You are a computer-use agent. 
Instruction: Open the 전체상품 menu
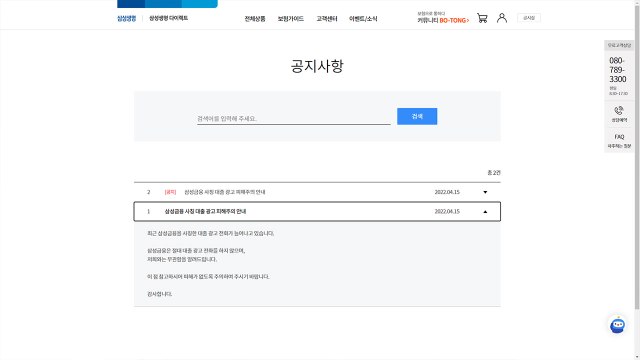coord(255,19)
